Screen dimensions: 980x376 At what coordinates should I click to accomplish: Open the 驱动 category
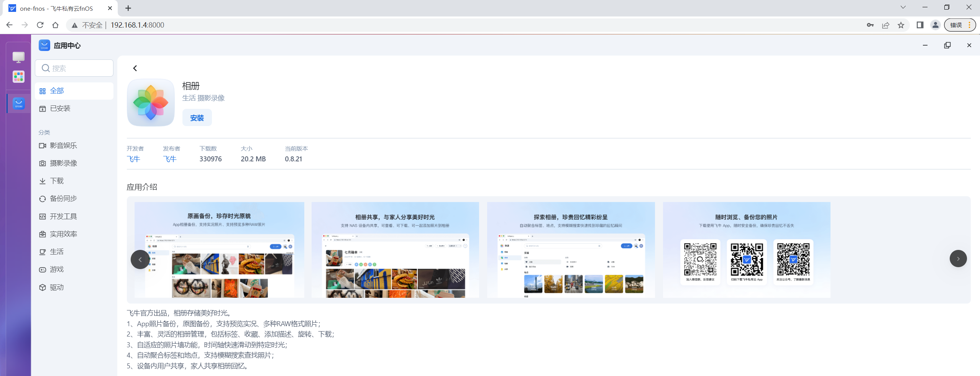[x=74, y=287]
